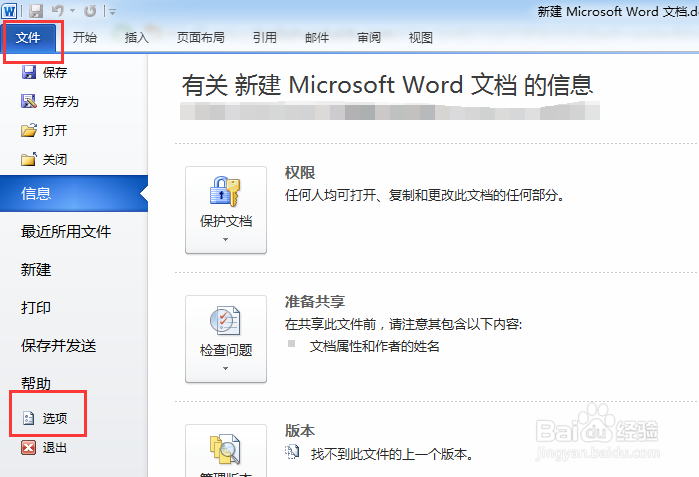Screen dimensions: 699x477
Task: Select the 信息 backstage tab
Action: click(74, 193)
